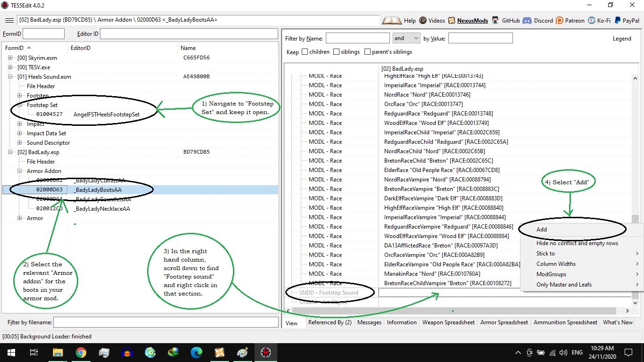Enable the Keep parent's siblings checkbox

367,52
